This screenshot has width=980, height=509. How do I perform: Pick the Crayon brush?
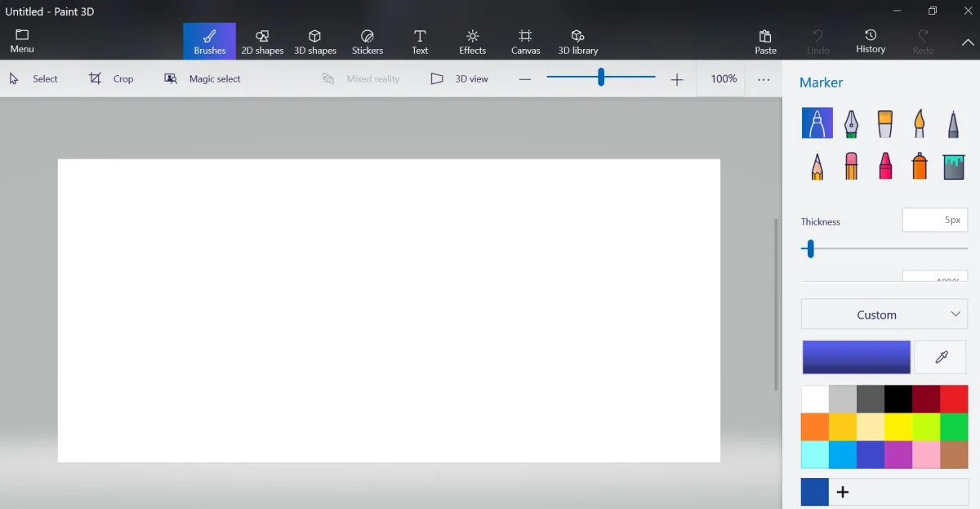[x=885, y=166]
